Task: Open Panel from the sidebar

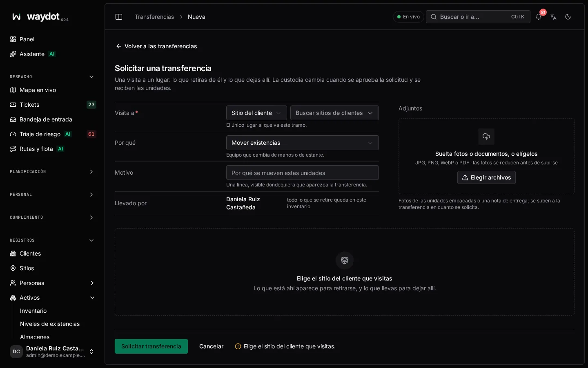Action: tap(52, 39)
